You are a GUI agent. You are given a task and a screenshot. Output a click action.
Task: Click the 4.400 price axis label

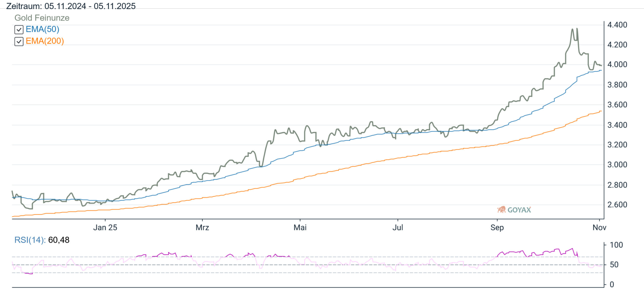coord(617,25)
